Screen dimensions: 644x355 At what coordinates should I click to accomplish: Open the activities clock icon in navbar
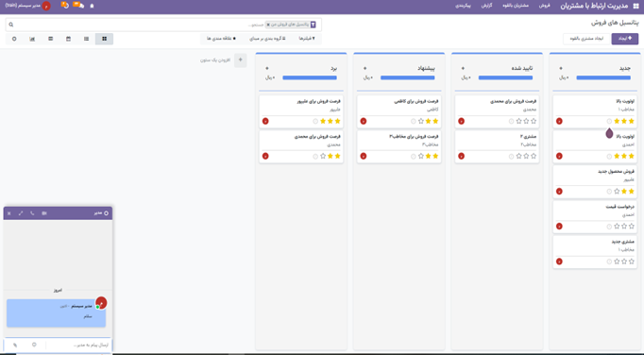click(x=64, y=6)
